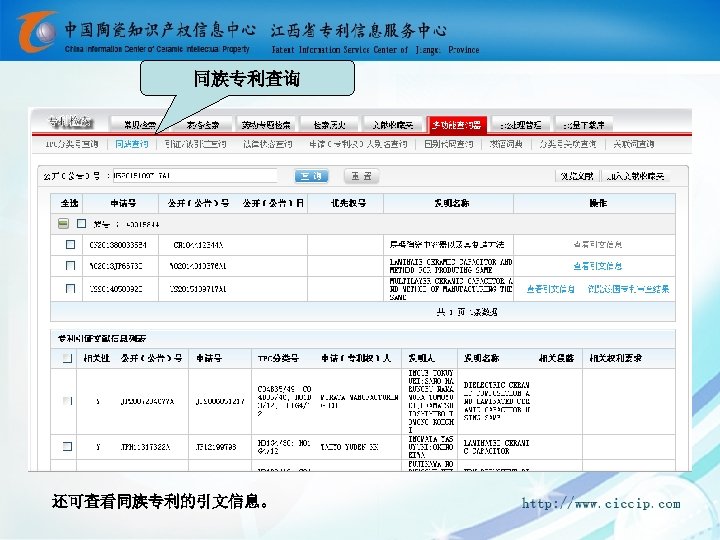Click the blue 查询 search button
The image size is (720, 540).
click(311, 176)
